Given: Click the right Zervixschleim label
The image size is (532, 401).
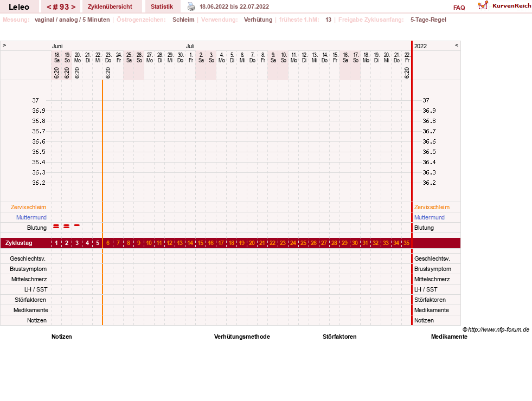Looking at the screenshot, I should click(x=432, y=207).
